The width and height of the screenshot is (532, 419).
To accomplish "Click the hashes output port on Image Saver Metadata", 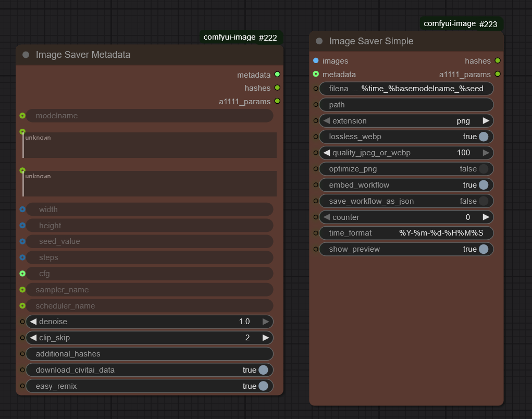I will pyautogui.click(x=277, y=88).
